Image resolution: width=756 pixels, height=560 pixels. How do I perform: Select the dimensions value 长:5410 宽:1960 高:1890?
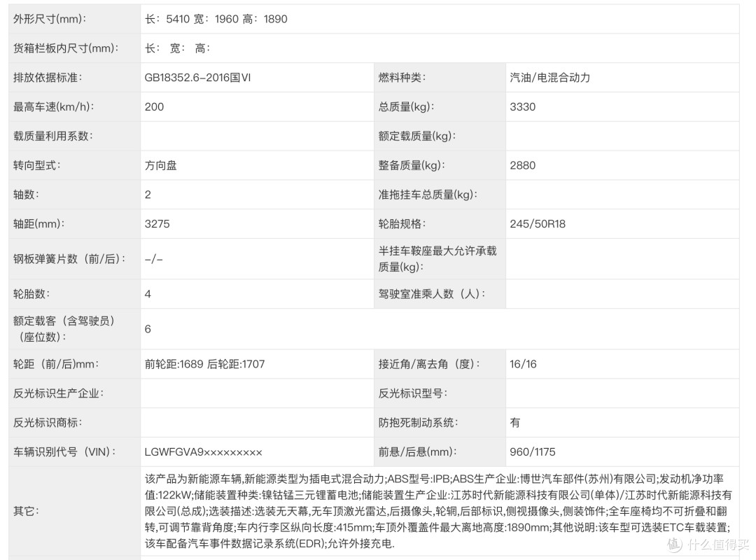click(x=216, y=20)
